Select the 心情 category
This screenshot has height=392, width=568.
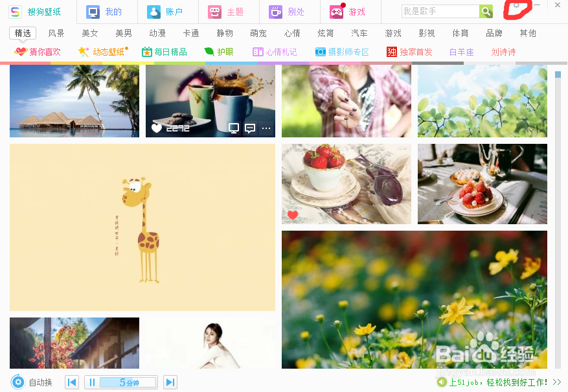(x=292, y=33)
